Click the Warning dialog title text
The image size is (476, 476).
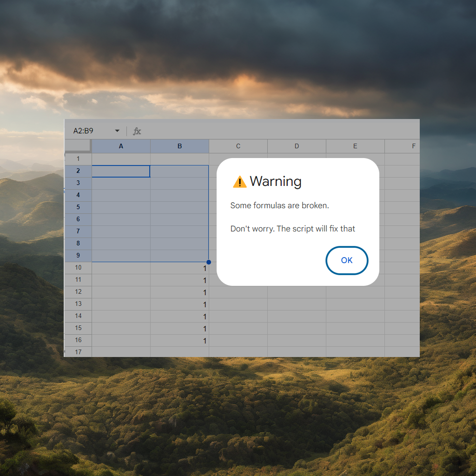[275, 182]
